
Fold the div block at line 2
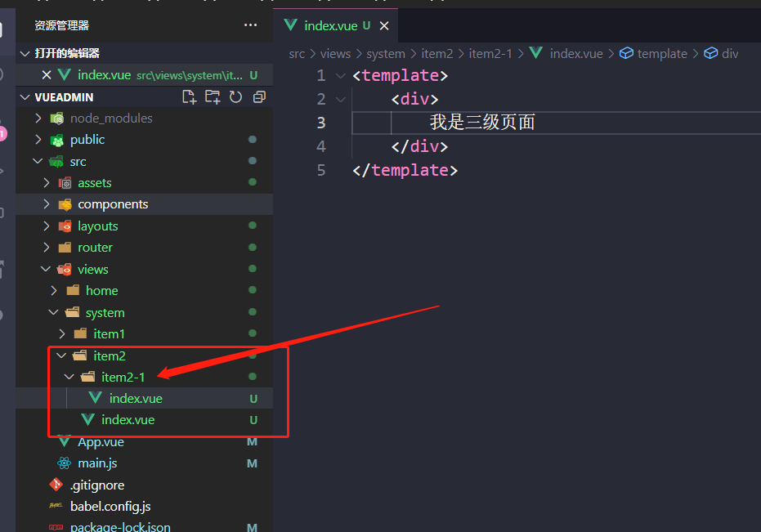(341, 100)
